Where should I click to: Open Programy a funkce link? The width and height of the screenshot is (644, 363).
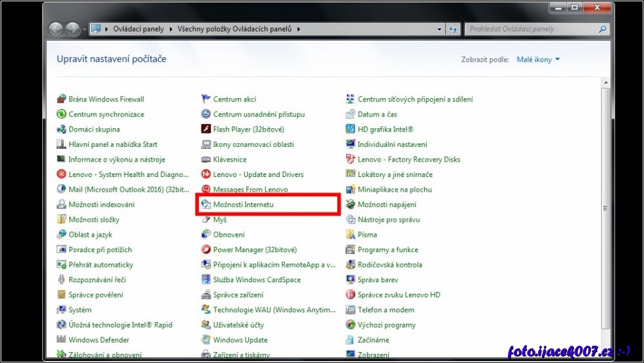click(x=387, y=249)
